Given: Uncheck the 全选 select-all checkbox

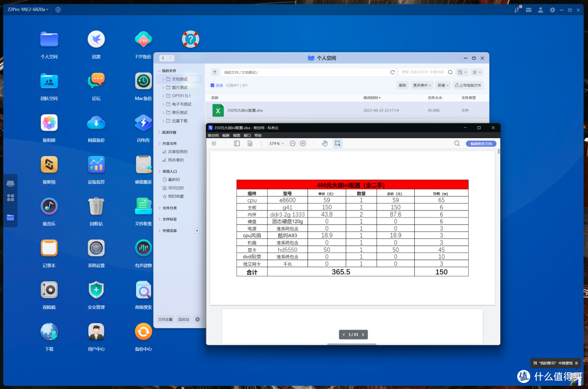Looking at the screenshot, I should 212,85.
